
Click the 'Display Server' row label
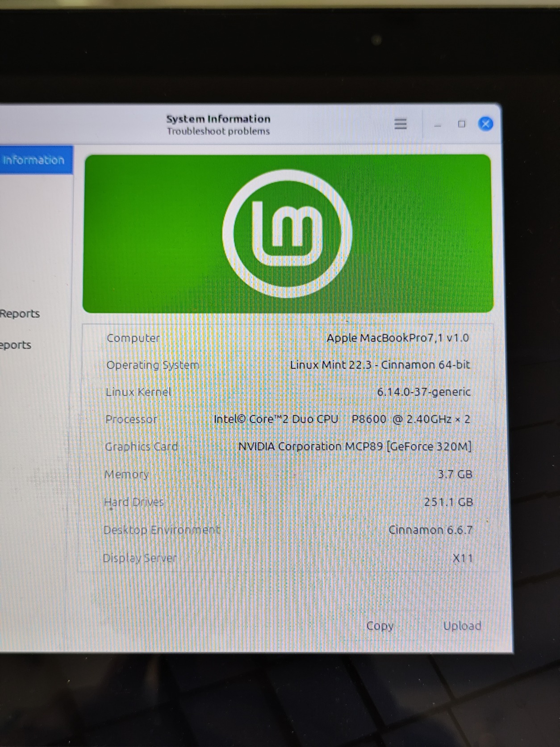click(x=140, y=558)
